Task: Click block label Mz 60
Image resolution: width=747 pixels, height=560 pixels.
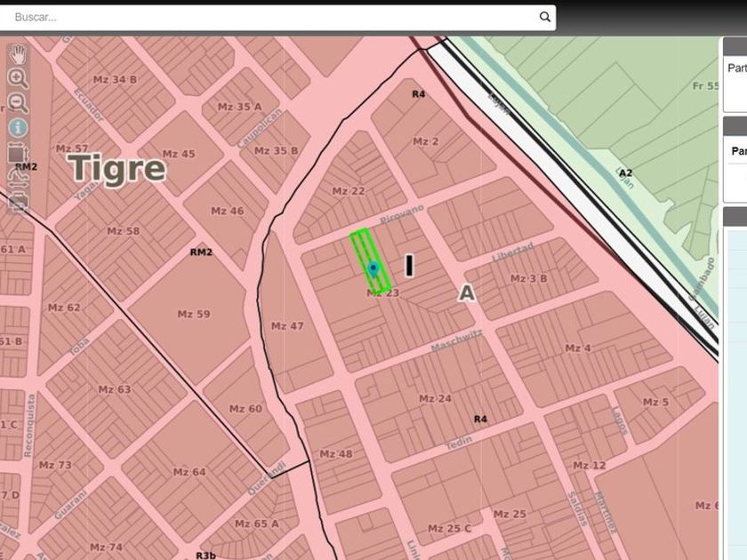Action: point(245,409)
